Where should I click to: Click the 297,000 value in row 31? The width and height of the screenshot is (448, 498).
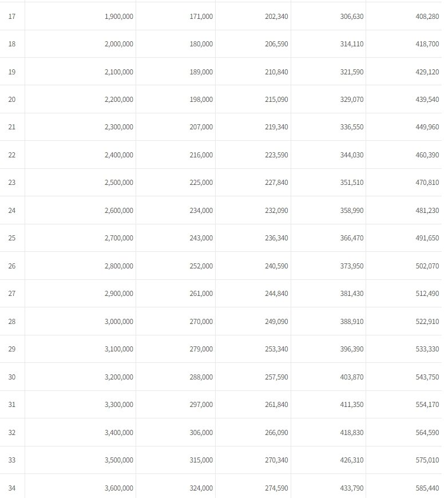[x=201, y=405]
